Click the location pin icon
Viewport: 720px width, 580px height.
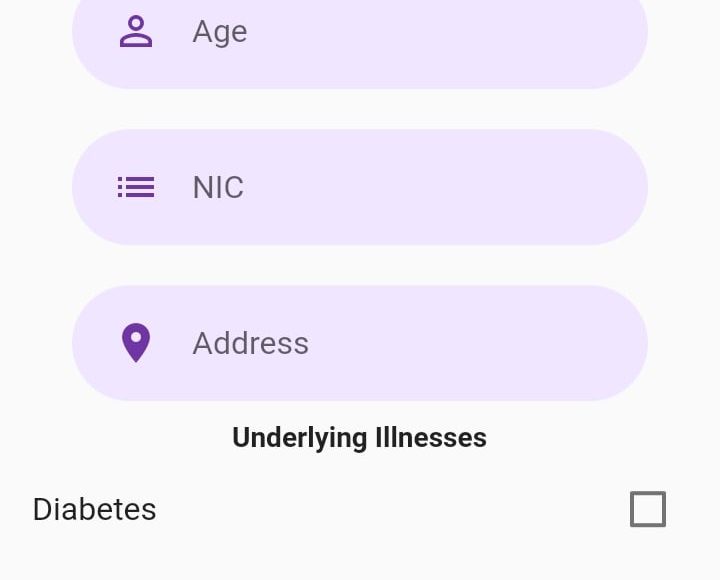[x=136, y=343]
